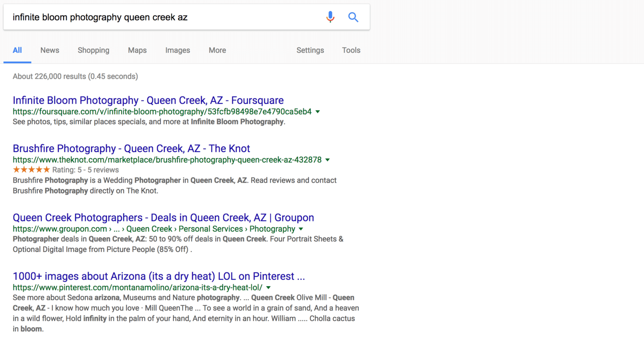Image resolution: width=644 pixels, height=346 pixels.
Task: Open the Queen Creek Photographers Groupon result
Action: (164, 217)
